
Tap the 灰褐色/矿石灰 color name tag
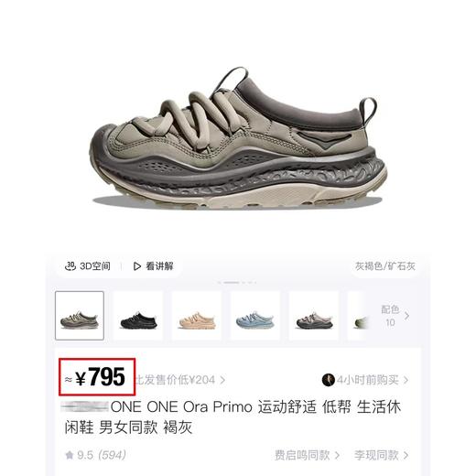[x=385, y=266]
